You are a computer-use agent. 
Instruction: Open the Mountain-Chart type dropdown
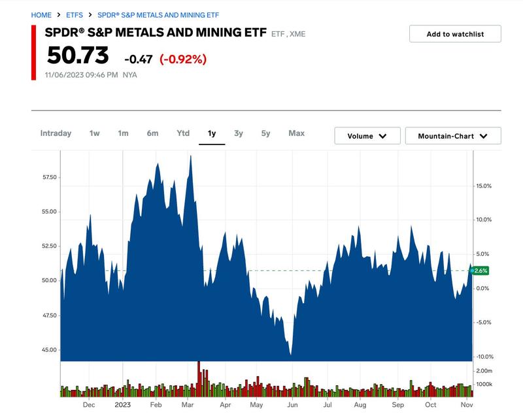(x=453, y=136)
